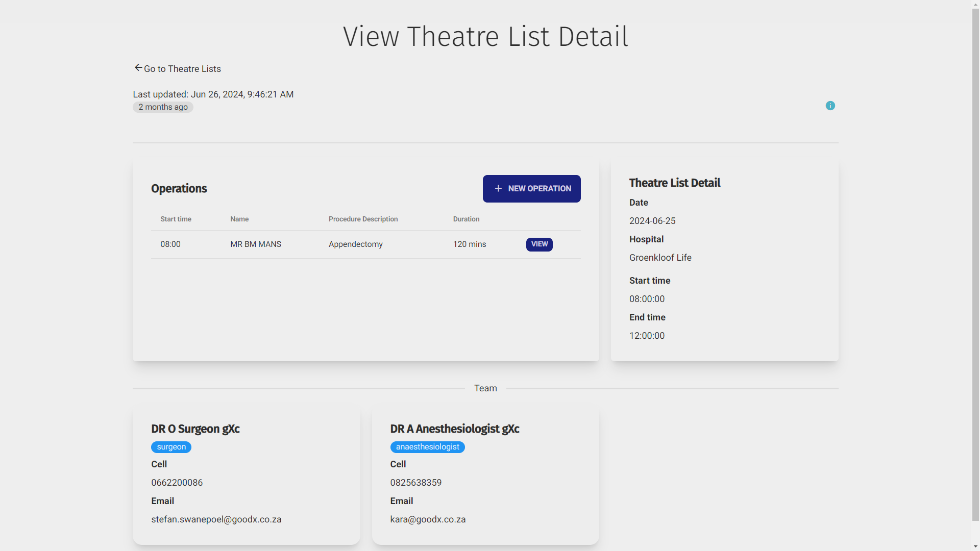
Task: Click the Theatre List Detail card heading
Action: click(x=674, y=183)
